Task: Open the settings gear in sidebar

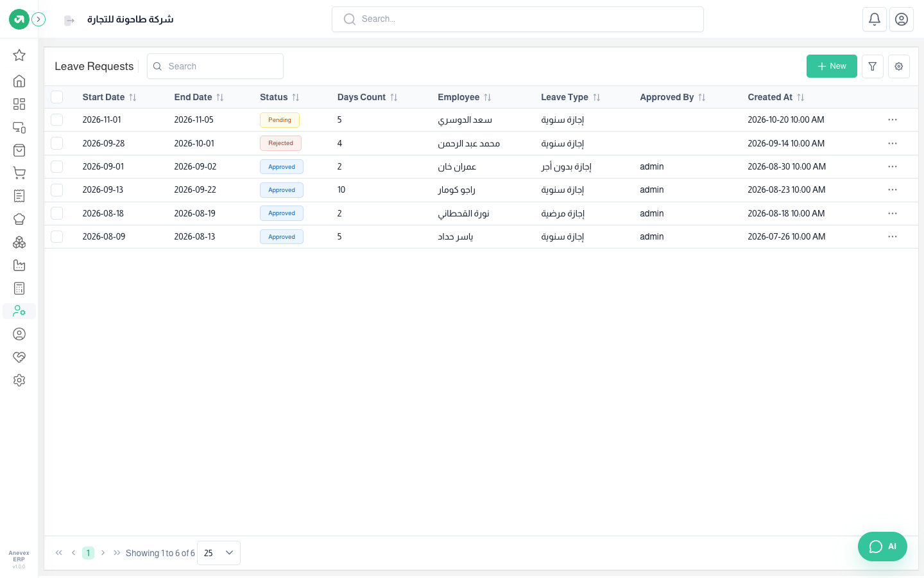Action: (19, 380)
